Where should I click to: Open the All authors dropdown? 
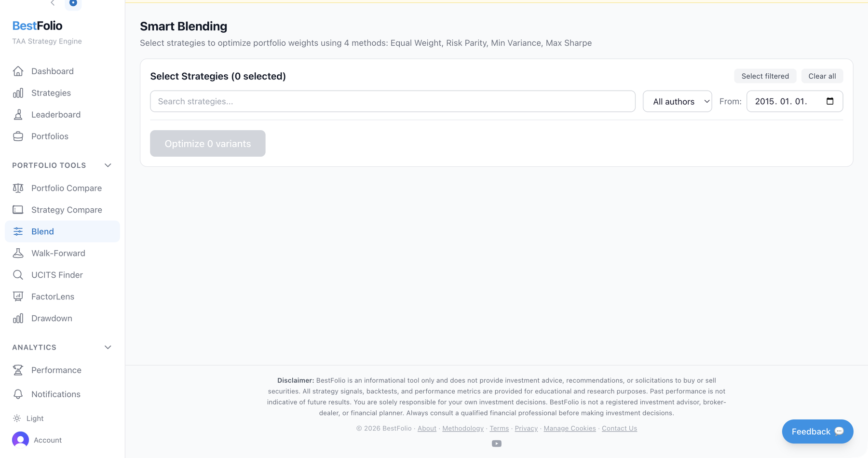click(677, 101)
